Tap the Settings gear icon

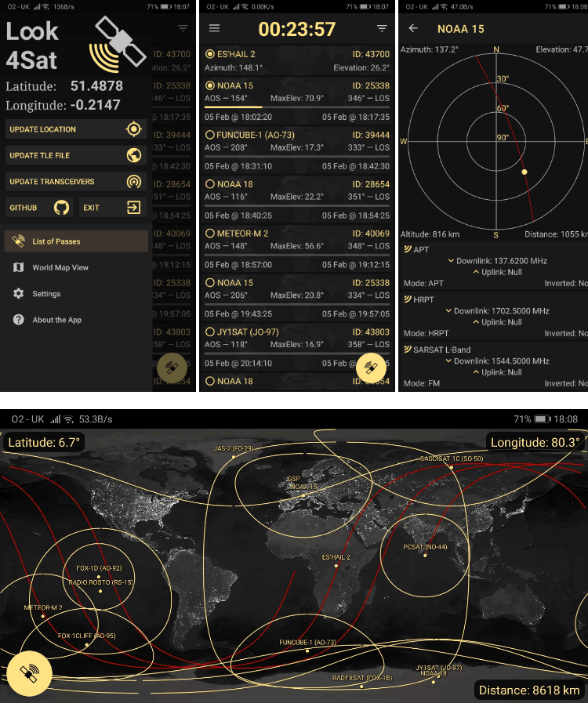(x=18, y=294)
